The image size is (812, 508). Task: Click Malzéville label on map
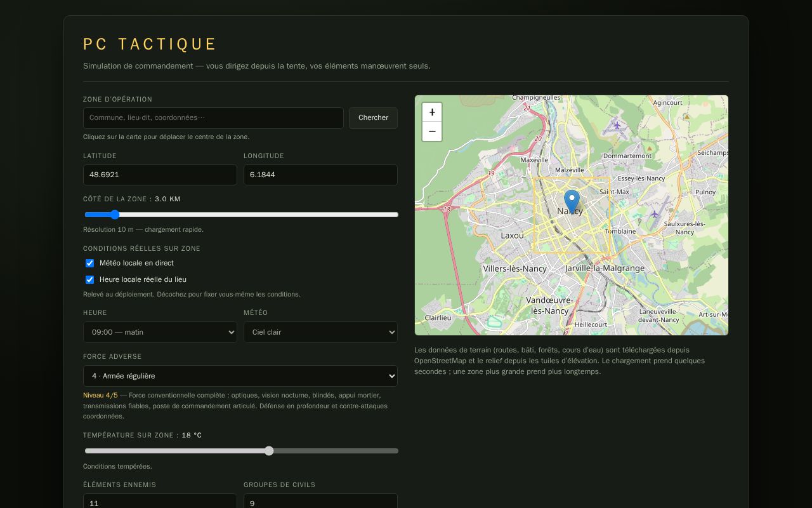point(569,170)
